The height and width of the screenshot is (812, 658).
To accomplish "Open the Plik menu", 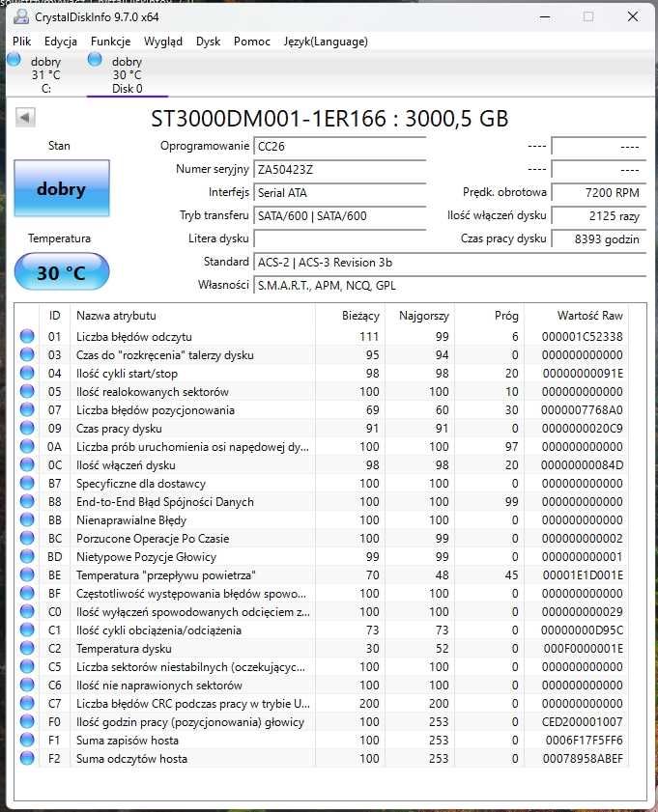I will pos(22,42).
